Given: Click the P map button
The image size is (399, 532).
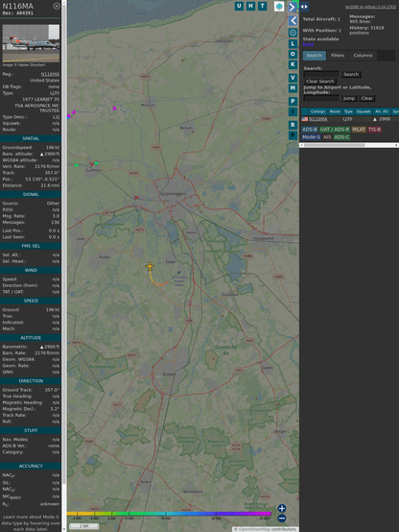Looking at the screenshot, I should tap(293, 102).
